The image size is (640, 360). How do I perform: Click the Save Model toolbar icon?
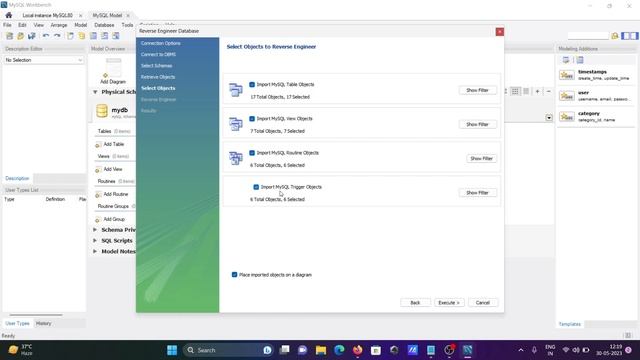(31, 36)
